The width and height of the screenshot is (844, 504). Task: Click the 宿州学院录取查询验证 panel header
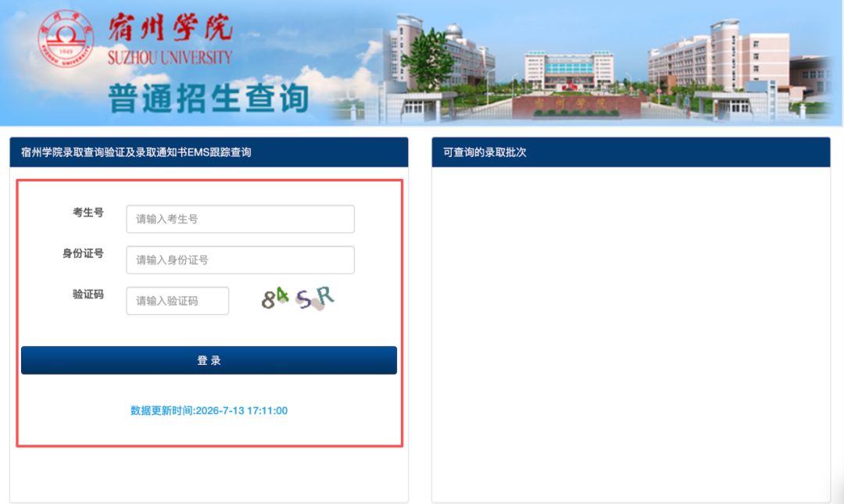(x=209, y=152)
